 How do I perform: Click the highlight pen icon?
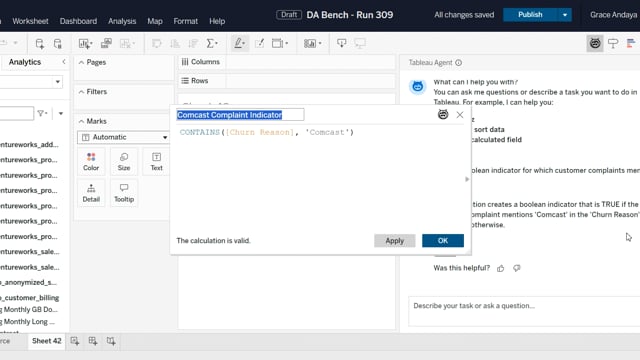click(240, 43)
